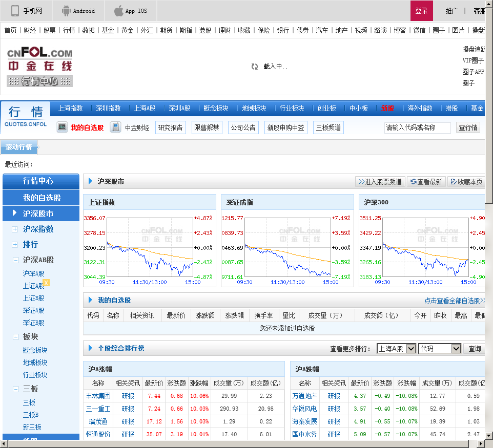Click the 上证指数 intraday chart
Viewport: 493px width, 448px height.
coord(150,248)
